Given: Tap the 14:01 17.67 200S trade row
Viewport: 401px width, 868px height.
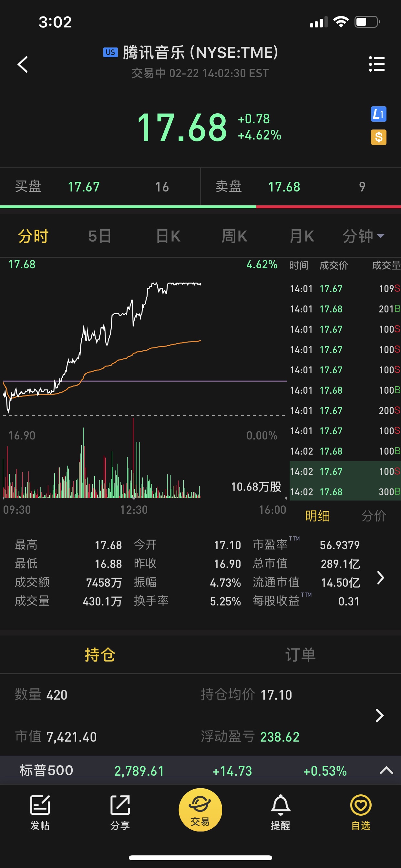Looking at the screenshot, I should [x=345, y=410].
